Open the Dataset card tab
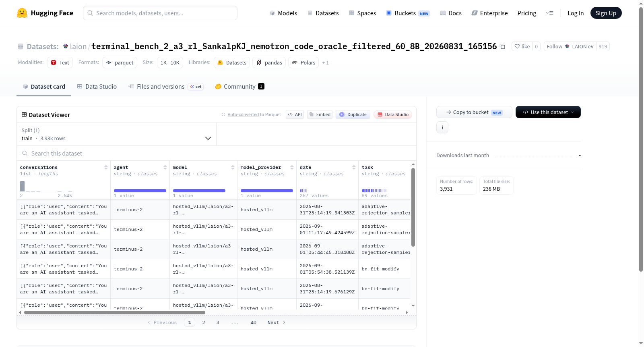This screenshot has height=347, width=644. click(x=44, y=87)
